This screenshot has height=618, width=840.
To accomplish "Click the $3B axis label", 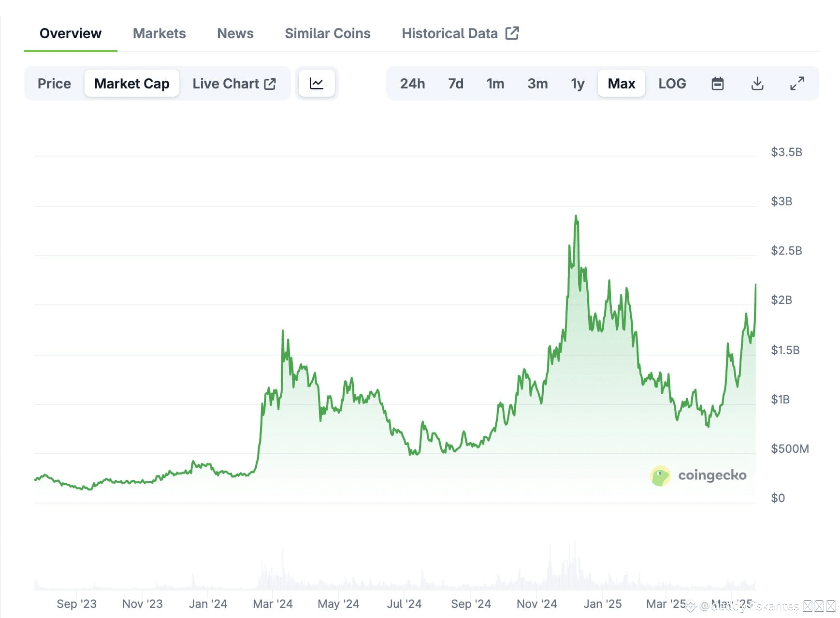I will (x=782, y=201).
